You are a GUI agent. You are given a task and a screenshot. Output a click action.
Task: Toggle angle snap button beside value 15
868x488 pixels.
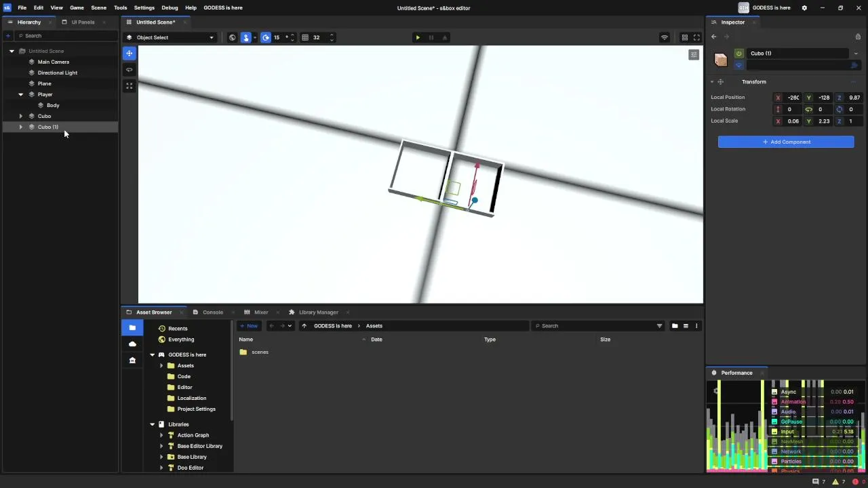point(266,37)
